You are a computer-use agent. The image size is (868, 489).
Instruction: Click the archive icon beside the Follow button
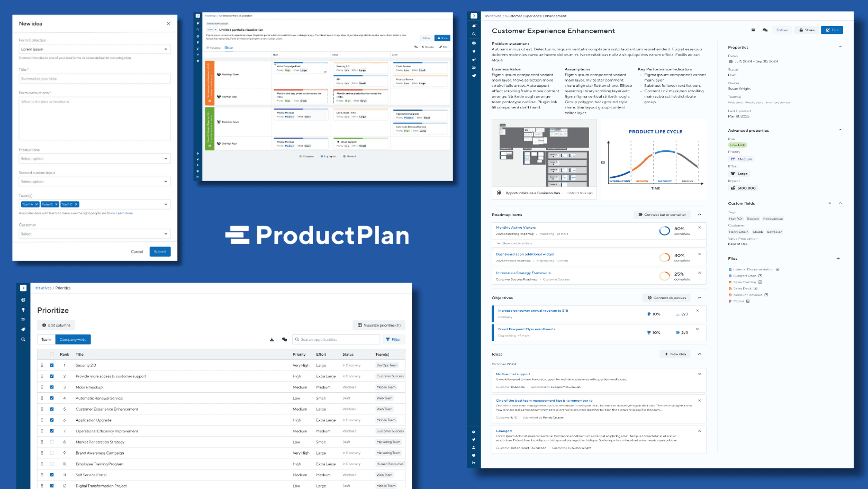(754, 30)
